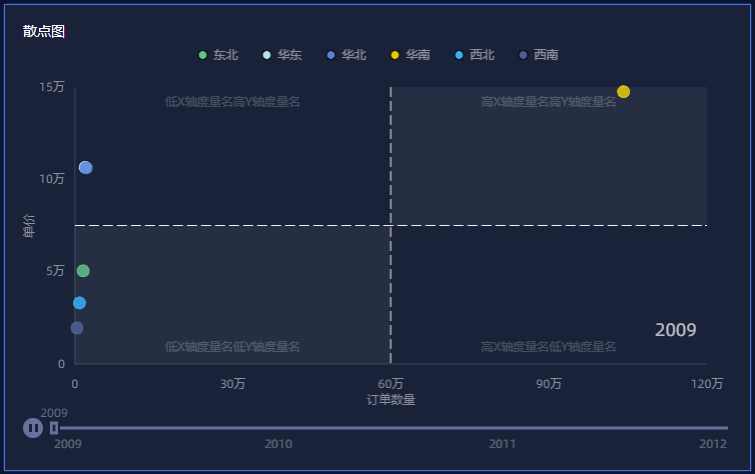Click the 15万 y-axis tick label
Viewport: 755px width, 474px height.
click(x=52, y=87)
